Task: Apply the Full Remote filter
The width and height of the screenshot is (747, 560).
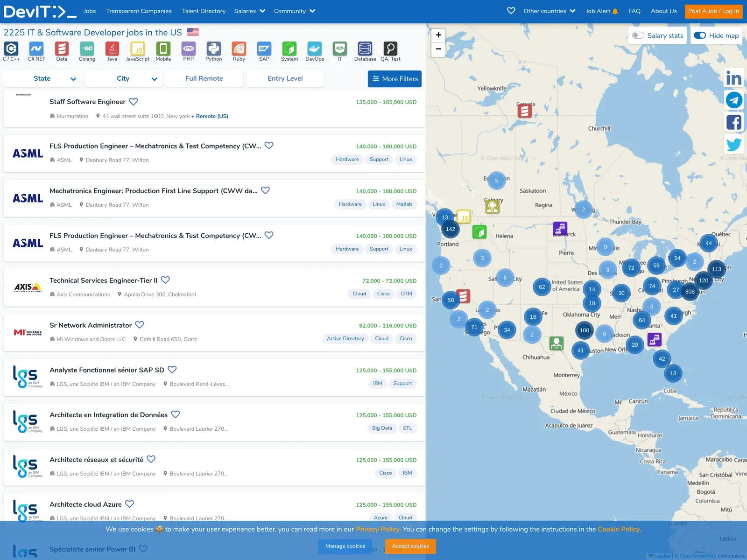Action: (x=204, y=78)
